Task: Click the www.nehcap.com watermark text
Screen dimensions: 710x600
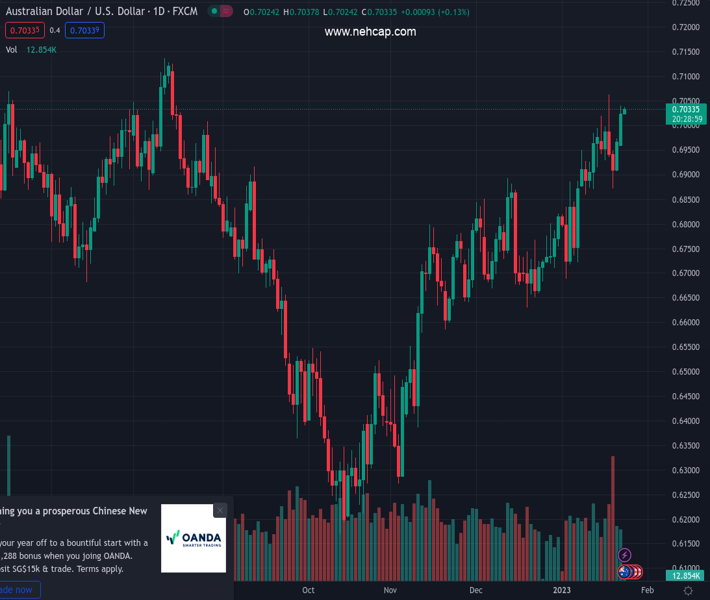Action: point(370,32)
